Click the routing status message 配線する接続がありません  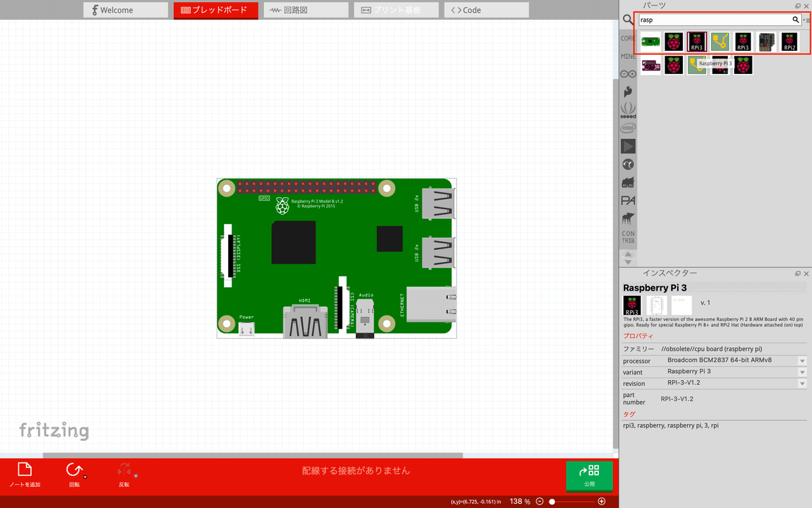(x=356, y=471)
